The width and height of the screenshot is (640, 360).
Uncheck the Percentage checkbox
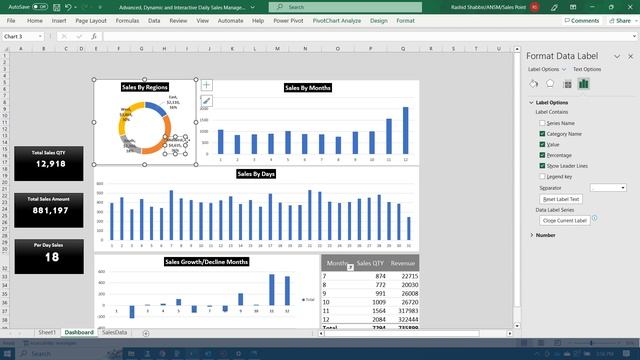coord(542,155)
